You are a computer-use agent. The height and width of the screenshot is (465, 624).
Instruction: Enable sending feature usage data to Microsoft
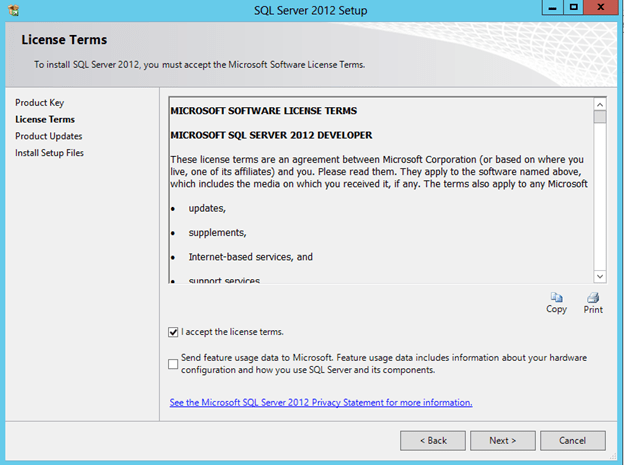pyautogui.click(x=174, y=364)
